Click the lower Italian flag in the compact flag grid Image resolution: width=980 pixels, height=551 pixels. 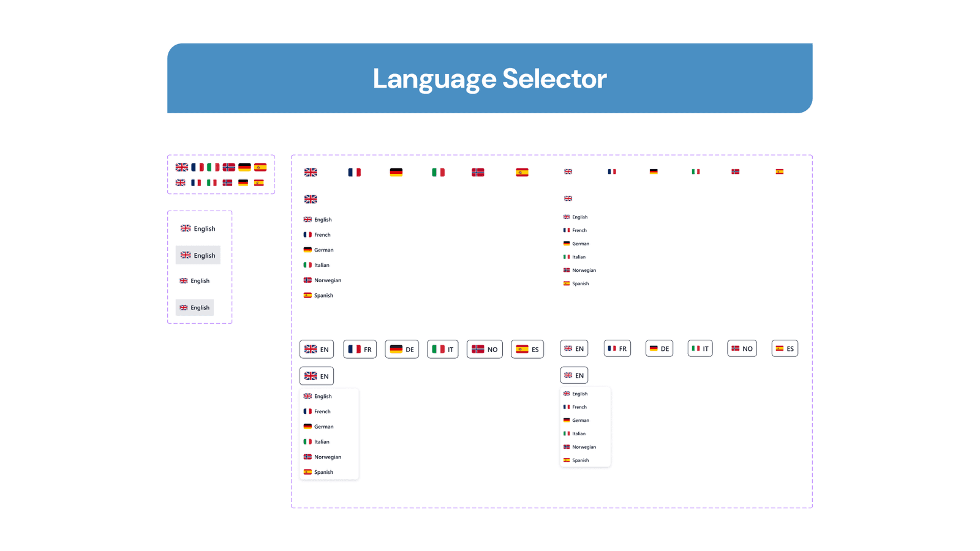[x=212, y=183]
